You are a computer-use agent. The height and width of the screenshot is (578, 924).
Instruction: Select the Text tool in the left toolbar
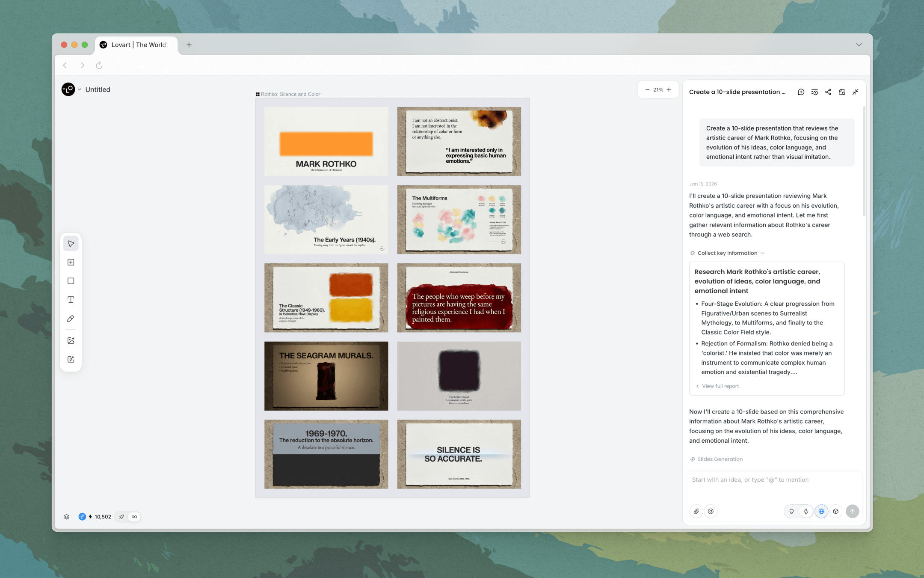[71, 300]
